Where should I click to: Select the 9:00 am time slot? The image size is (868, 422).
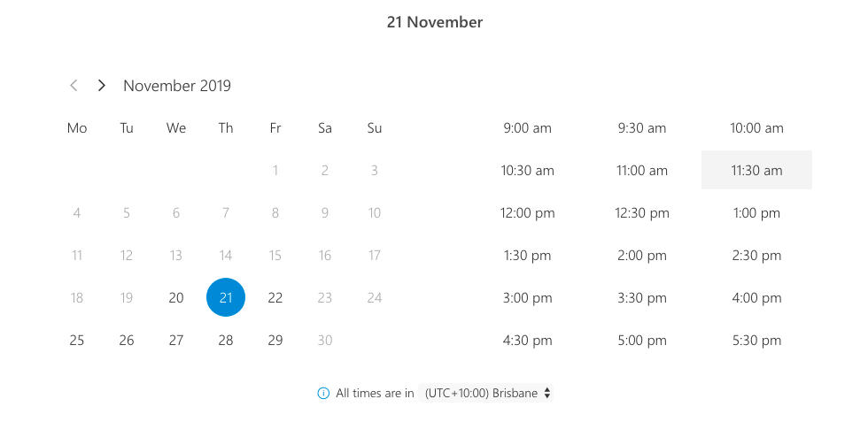528,127
